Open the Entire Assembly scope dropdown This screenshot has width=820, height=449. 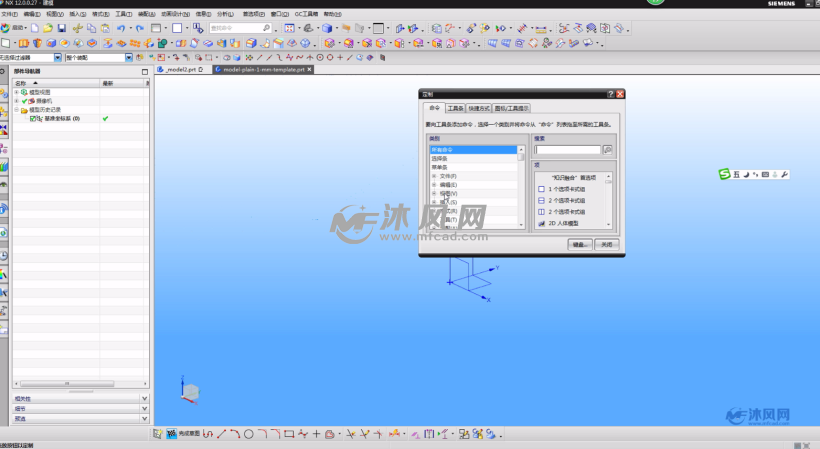coord(129,57)
